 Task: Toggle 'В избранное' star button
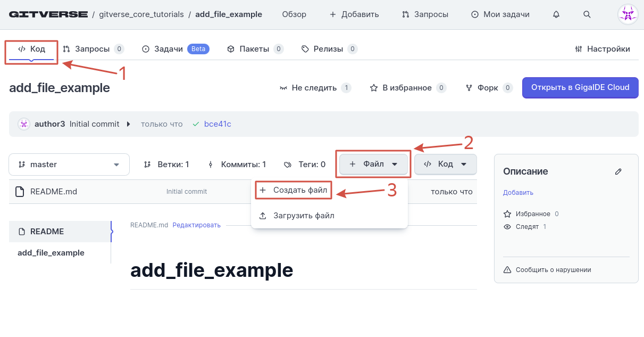pos(407,88)
